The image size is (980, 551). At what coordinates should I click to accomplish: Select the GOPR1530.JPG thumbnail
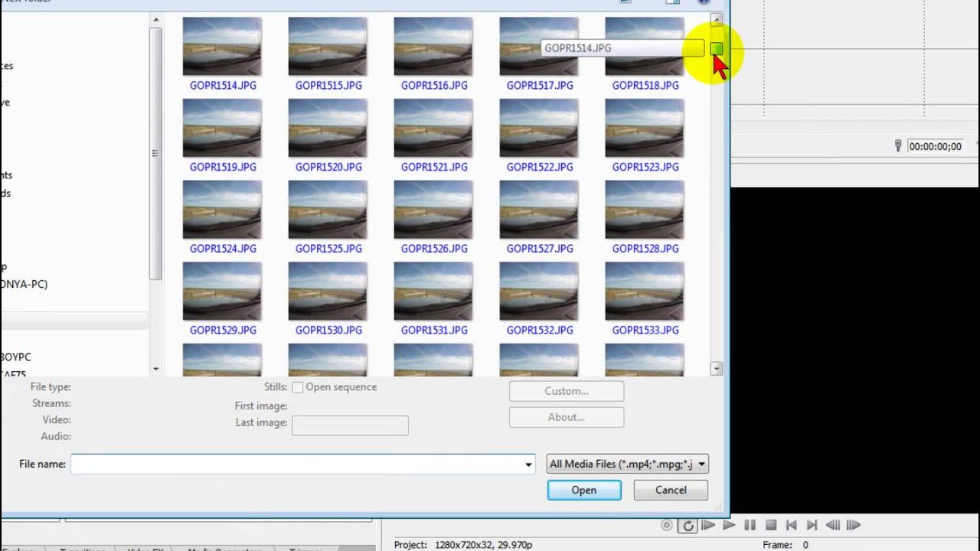(328, 292)
